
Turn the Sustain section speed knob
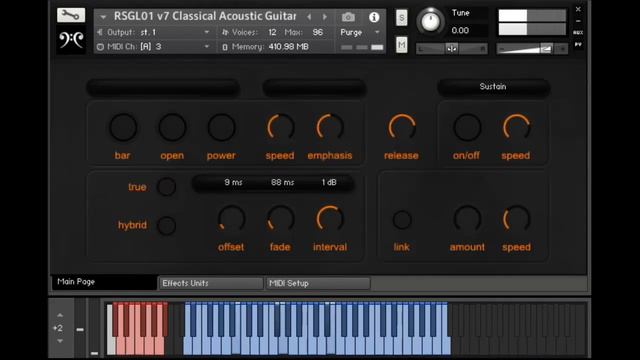pos(516,127)
